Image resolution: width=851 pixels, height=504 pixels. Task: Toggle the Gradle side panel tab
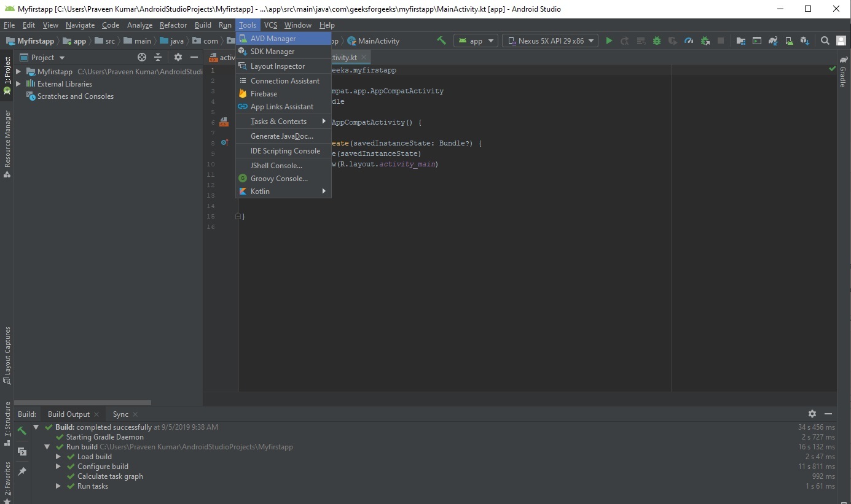[843, 72]
